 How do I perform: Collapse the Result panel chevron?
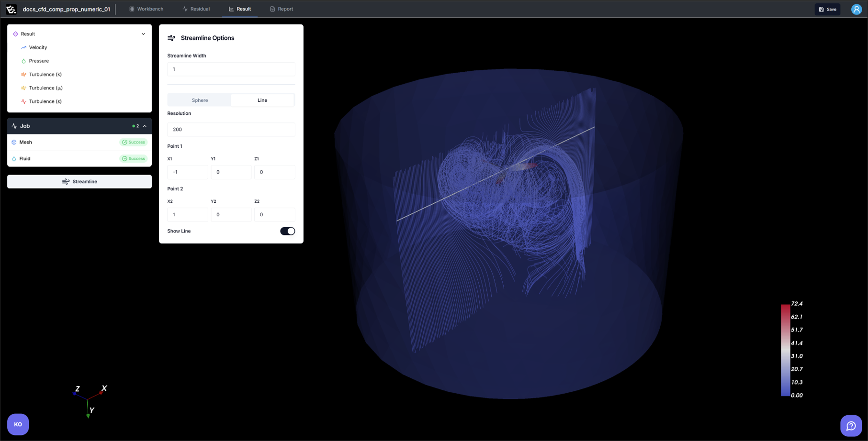coord(143,34)
